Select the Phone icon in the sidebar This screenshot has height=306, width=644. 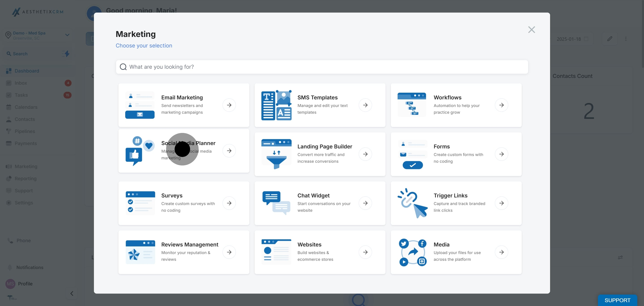coord(10,240)
